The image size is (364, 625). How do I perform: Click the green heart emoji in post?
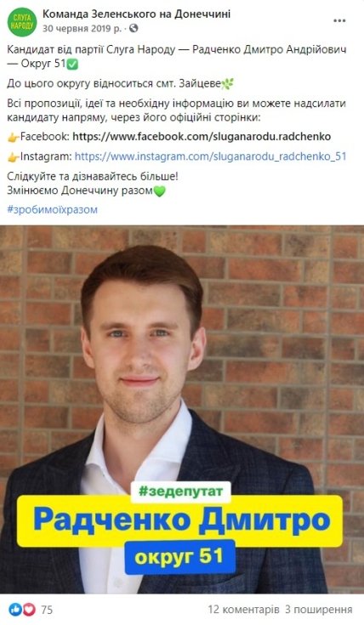[159, 191]
